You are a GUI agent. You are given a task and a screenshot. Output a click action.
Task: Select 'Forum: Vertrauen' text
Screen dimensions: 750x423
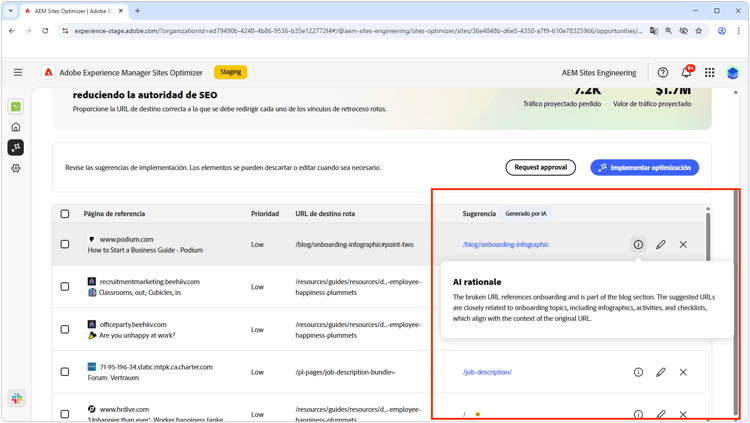113,378
